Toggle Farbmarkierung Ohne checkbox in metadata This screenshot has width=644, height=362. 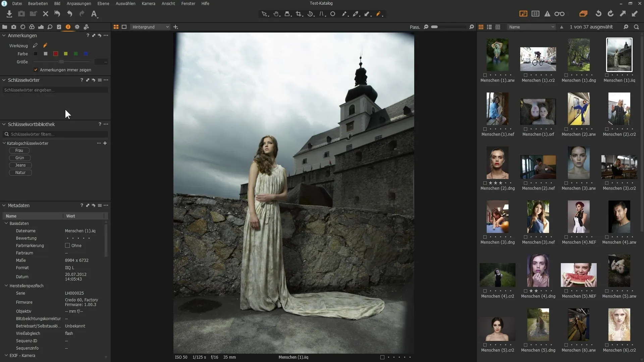coord(67,245)
